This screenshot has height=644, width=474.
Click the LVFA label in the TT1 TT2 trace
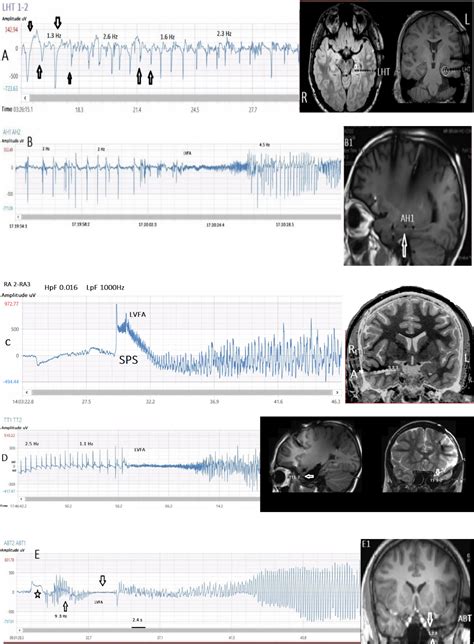click(x=140, y=450)
